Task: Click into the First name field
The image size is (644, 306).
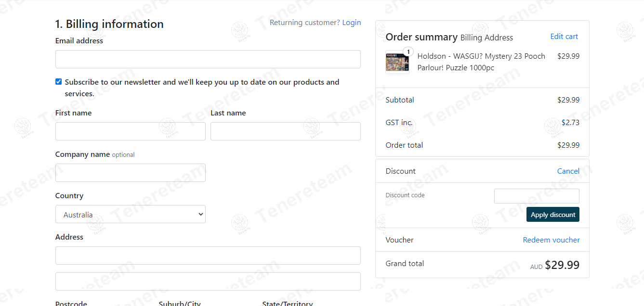Action: point(131,131)
